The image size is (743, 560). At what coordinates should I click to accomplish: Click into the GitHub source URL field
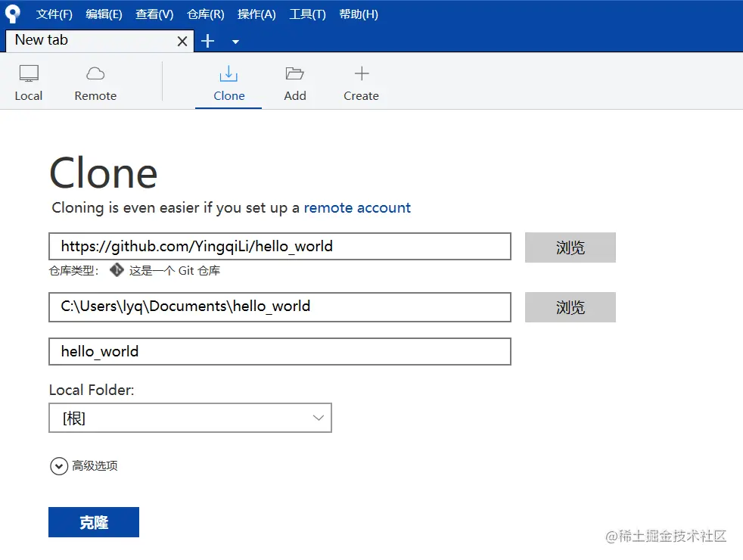coord(280,247)
